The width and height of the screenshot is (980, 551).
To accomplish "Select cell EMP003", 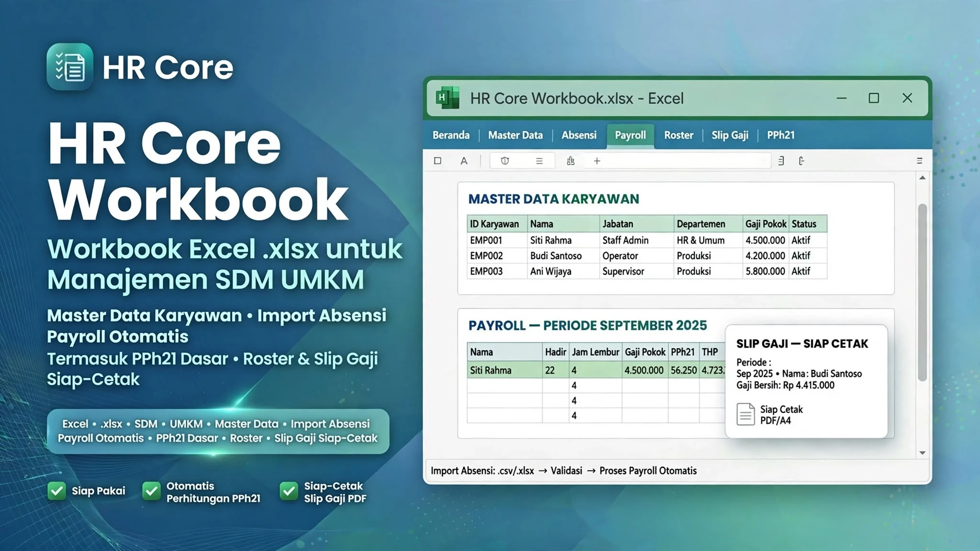I will pyautogui.click(x=497, y=271).
